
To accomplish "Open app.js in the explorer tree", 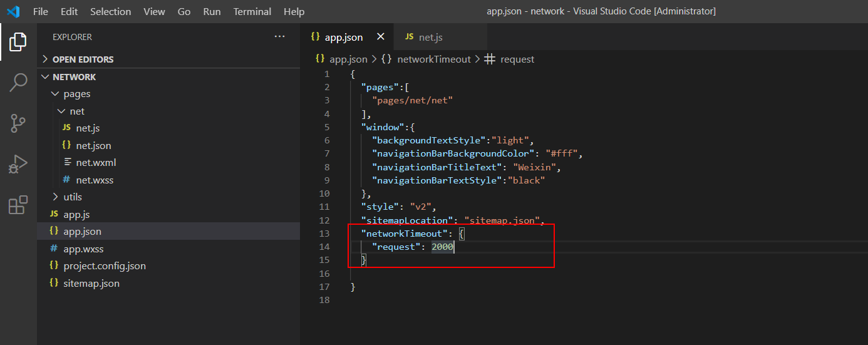I will click(x=168, y=214).
